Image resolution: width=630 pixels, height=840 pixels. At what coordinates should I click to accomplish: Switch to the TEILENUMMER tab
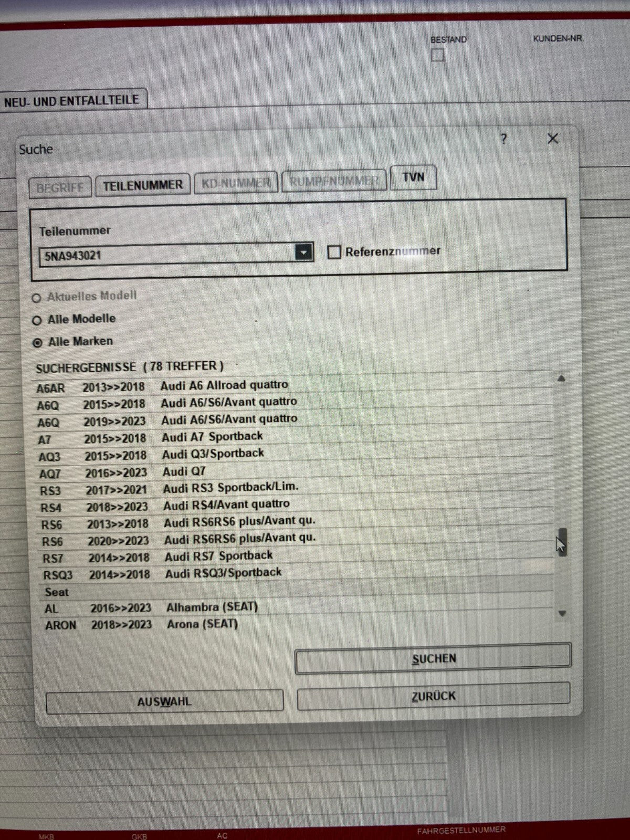[143, 185]
